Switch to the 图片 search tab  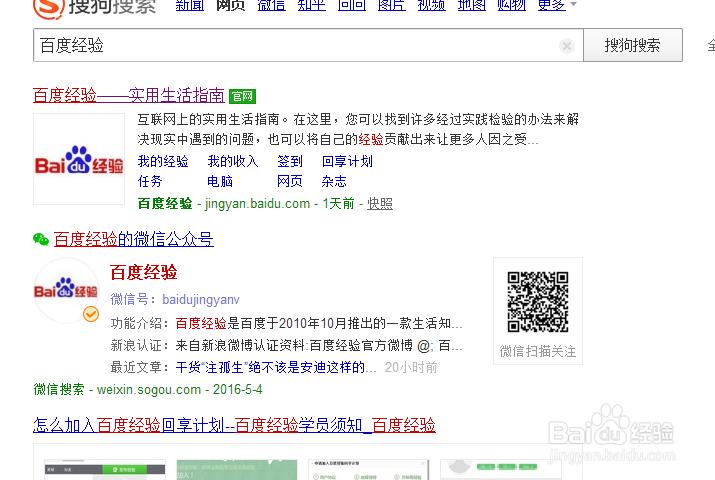point(392,5)
